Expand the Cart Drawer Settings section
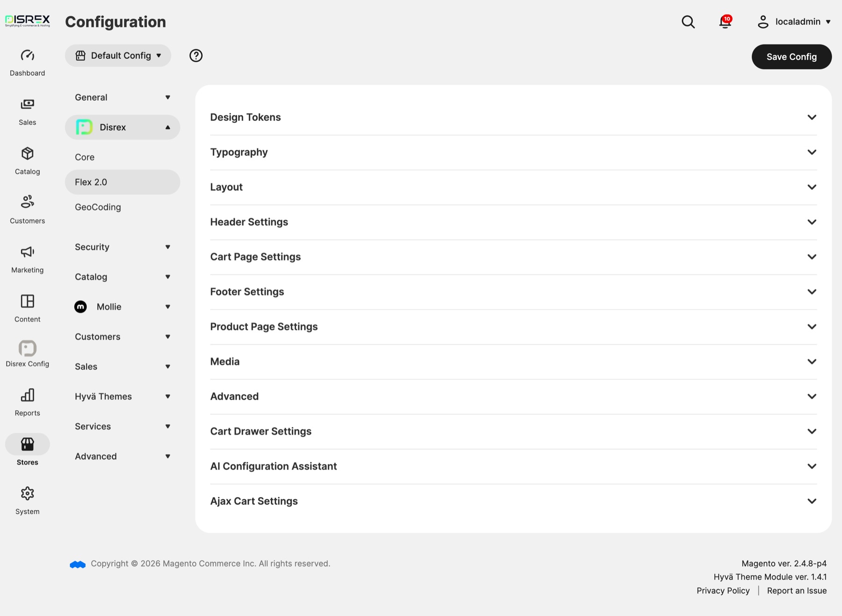Viewport: 842px width, 616px height. 513,431
